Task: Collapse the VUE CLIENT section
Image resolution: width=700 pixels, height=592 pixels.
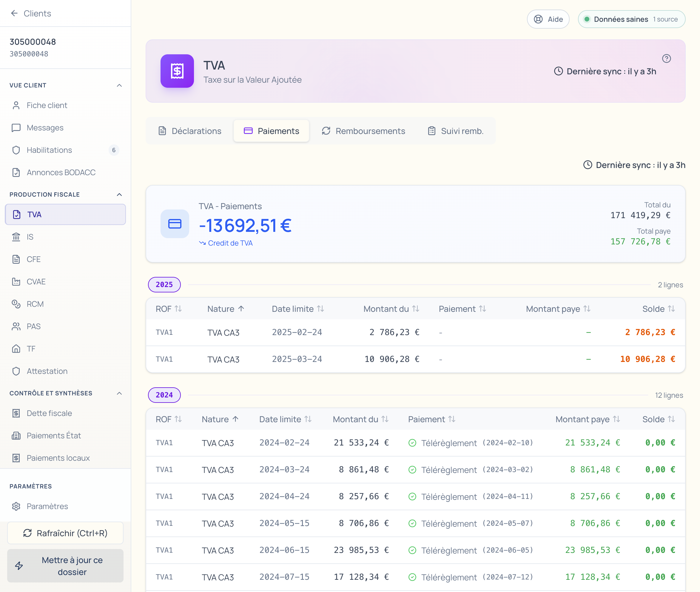Action: [119, 85]
